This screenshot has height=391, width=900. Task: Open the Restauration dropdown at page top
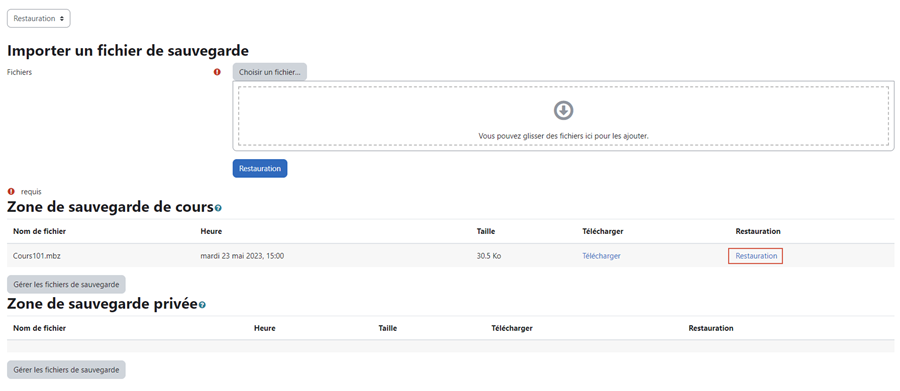(38, 18)
